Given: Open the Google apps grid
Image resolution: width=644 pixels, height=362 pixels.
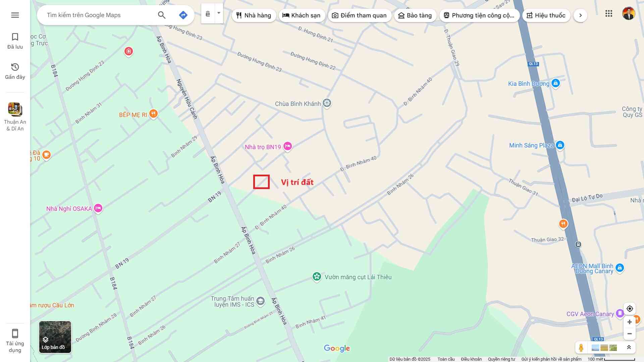Looking at the screenshot, I should [609, 14].
